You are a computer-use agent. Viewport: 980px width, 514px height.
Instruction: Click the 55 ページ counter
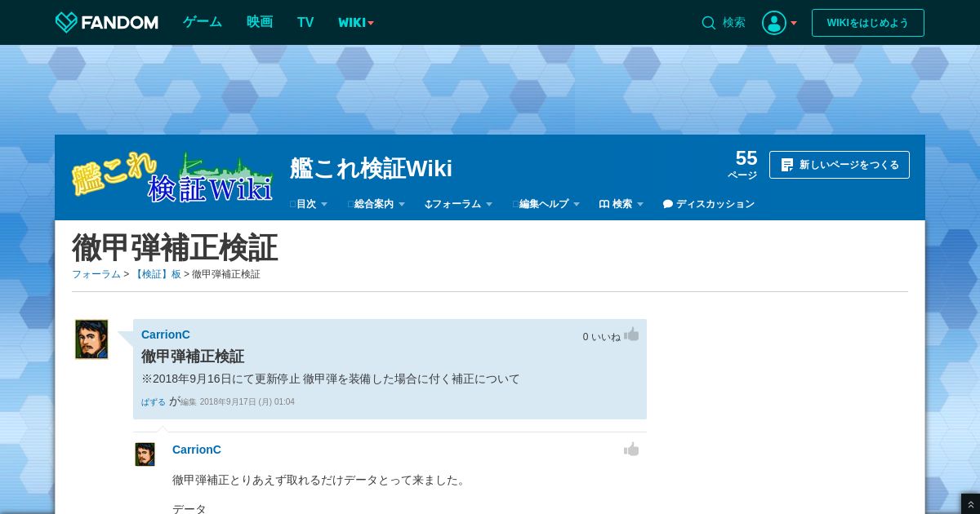click(743, 164)
